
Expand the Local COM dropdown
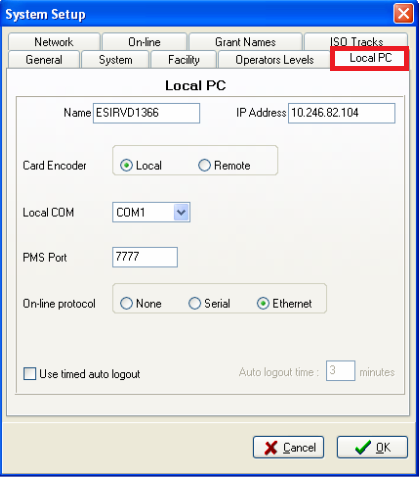181,212
